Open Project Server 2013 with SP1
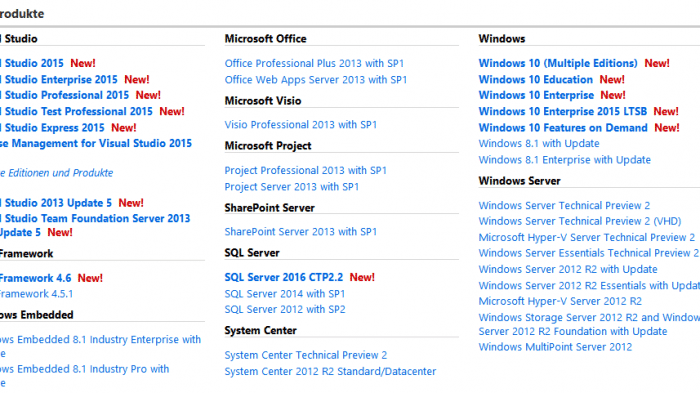Image resolution: width=700 pixels, height=393 pixels. point(292,187)
